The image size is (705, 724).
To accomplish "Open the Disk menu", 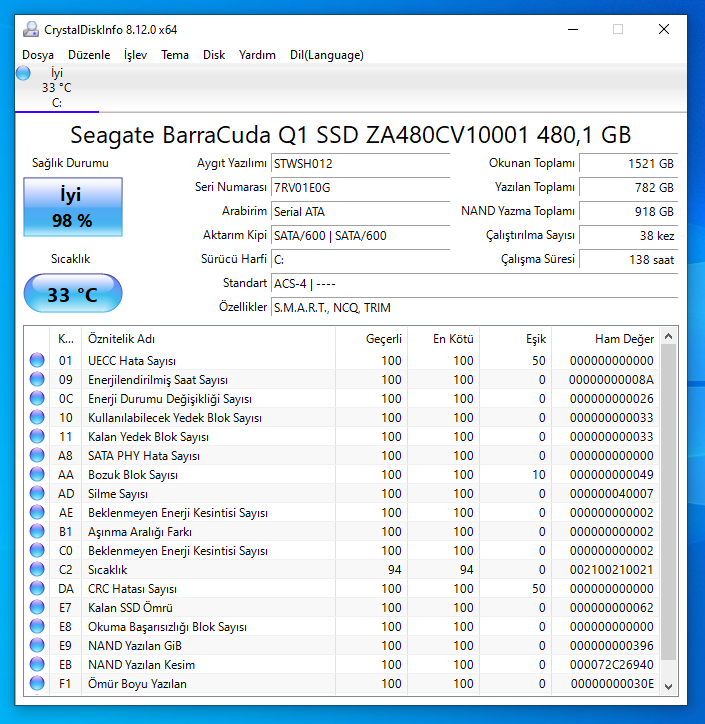I will 214,55.
